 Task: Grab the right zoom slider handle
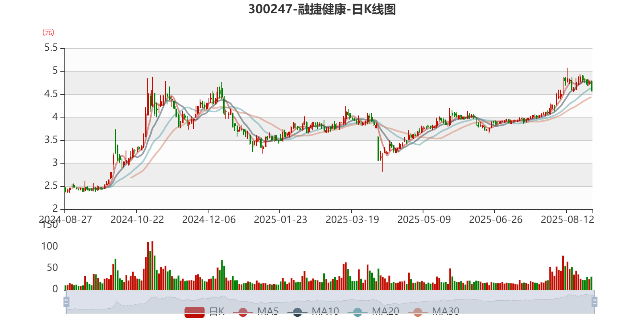pyautogui.click(x=594, y=301)
